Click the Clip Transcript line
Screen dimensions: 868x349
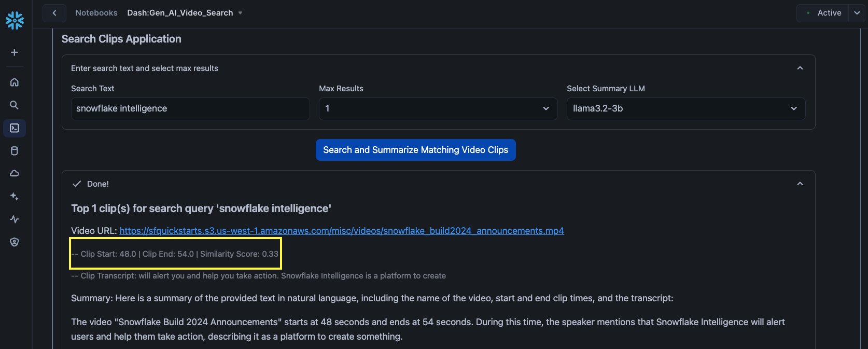click(x=258, y=276)
